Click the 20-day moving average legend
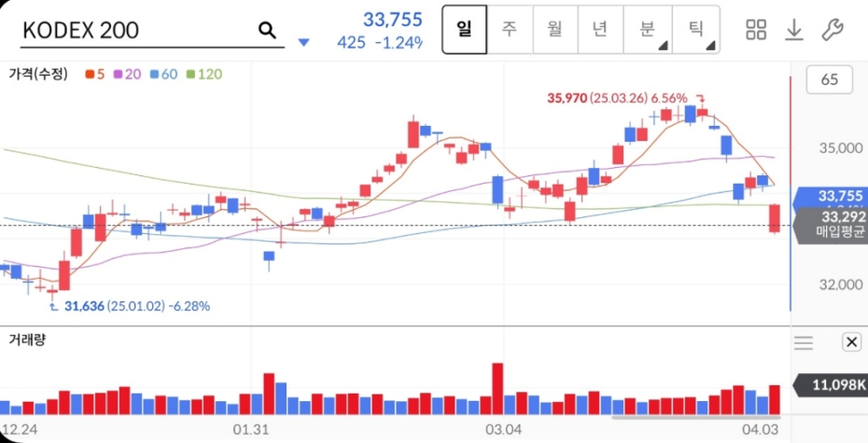Screen dimensions: 868x443 (127, 74)
